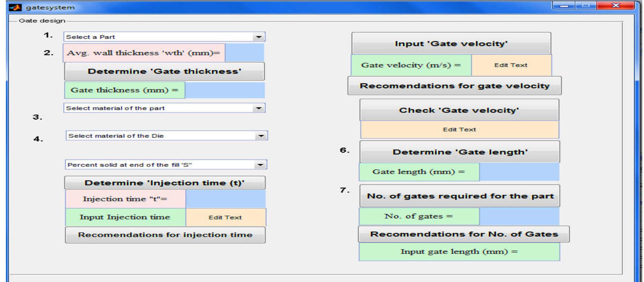Open Recomendations for No. of Gates

click(x=464, y=234)
